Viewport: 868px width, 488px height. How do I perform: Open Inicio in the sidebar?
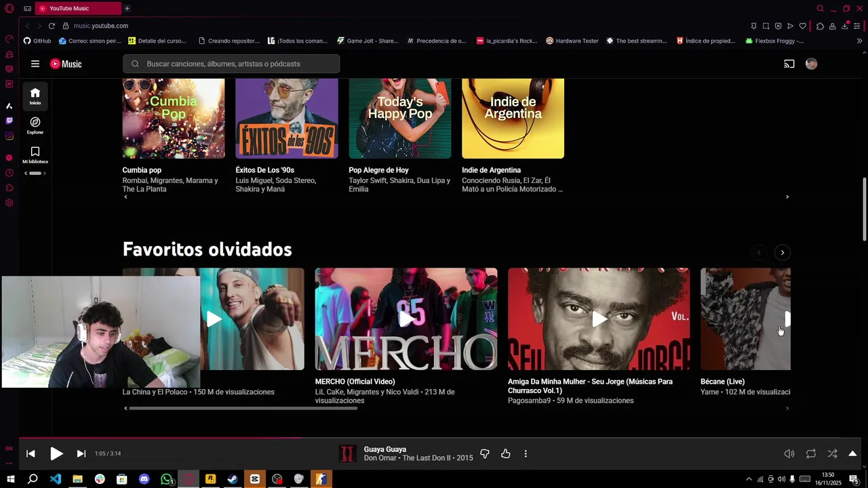click(x=35, y=96)
